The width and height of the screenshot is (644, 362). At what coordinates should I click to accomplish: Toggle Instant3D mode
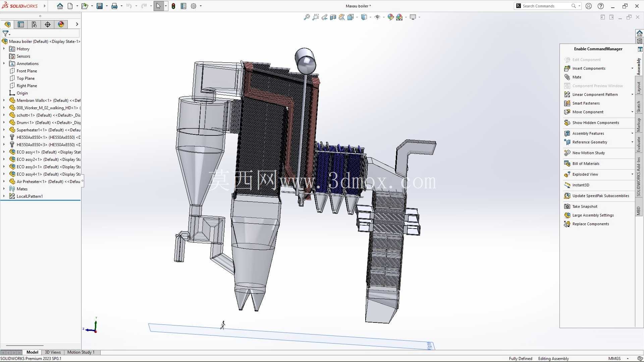(x=581, y=185)
